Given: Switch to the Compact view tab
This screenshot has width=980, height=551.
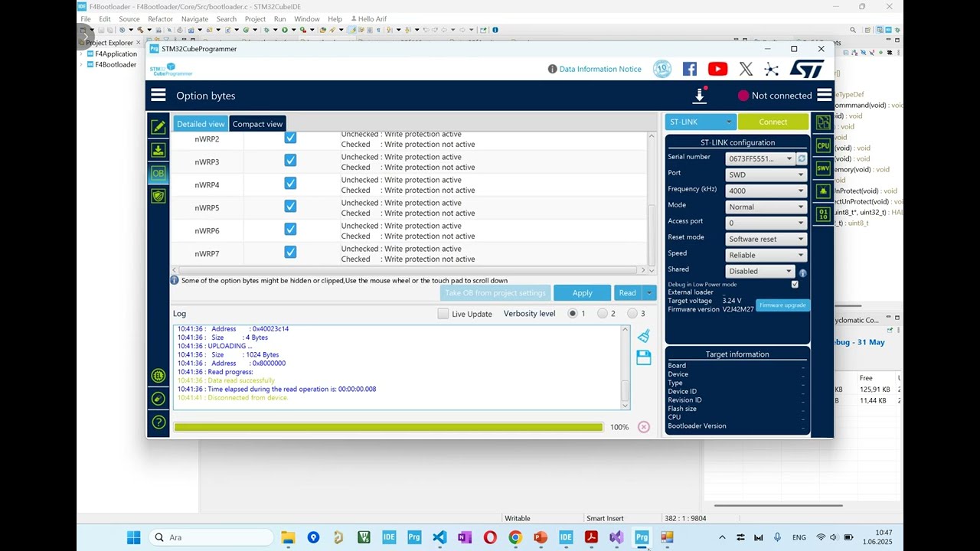Looking at the screenshot, I should (x=257, y=124).
